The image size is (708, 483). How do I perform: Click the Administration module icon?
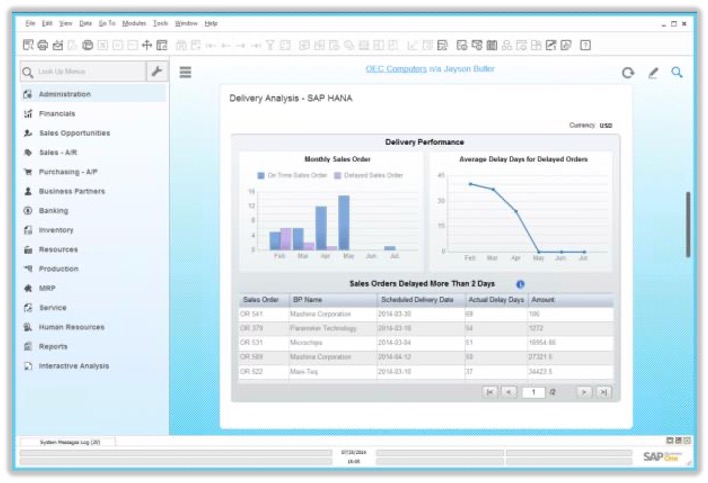point(28,94)
